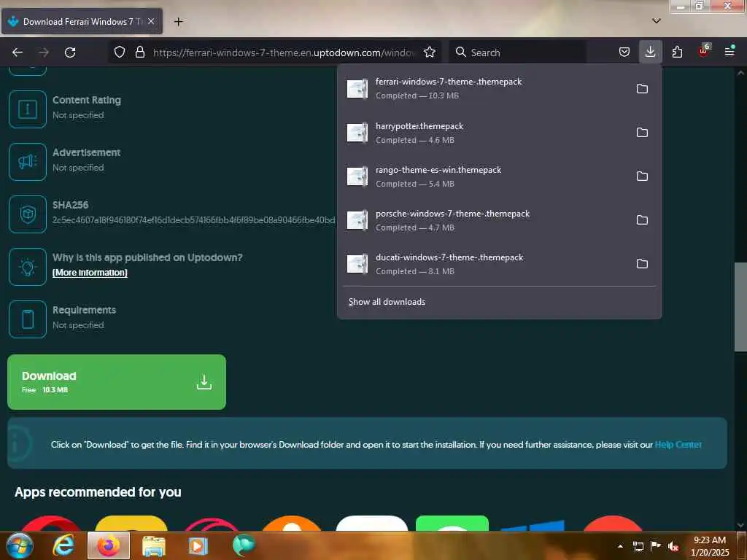Show hidden system tray icons

tap(620, 546)
